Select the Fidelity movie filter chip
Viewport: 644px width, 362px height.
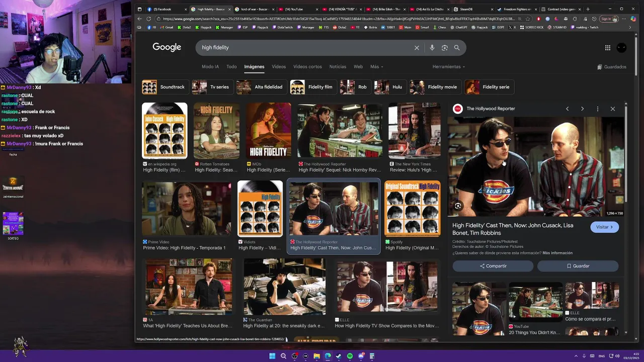435,87
